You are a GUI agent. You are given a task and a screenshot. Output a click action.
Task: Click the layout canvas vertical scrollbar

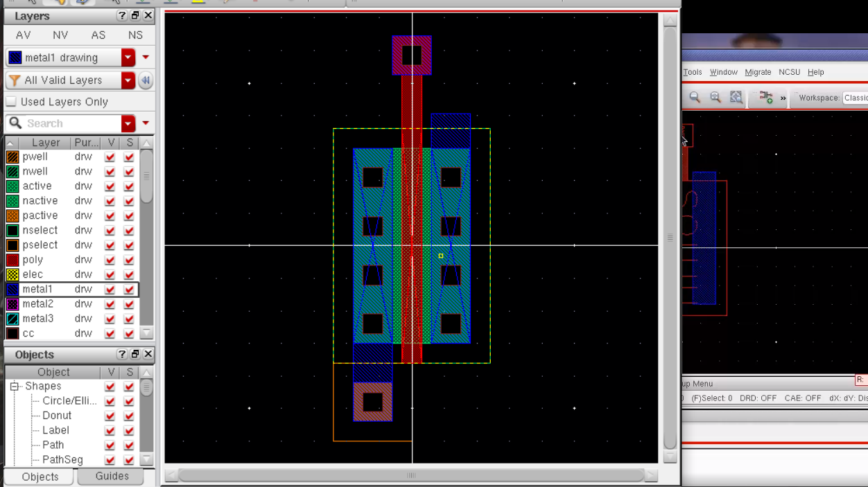click(670, 238)
